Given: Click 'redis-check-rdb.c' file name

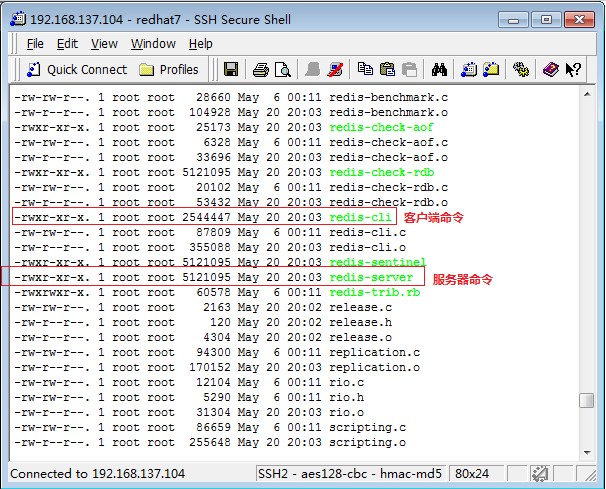Looking at the screenshot, I should pos(388,187).
